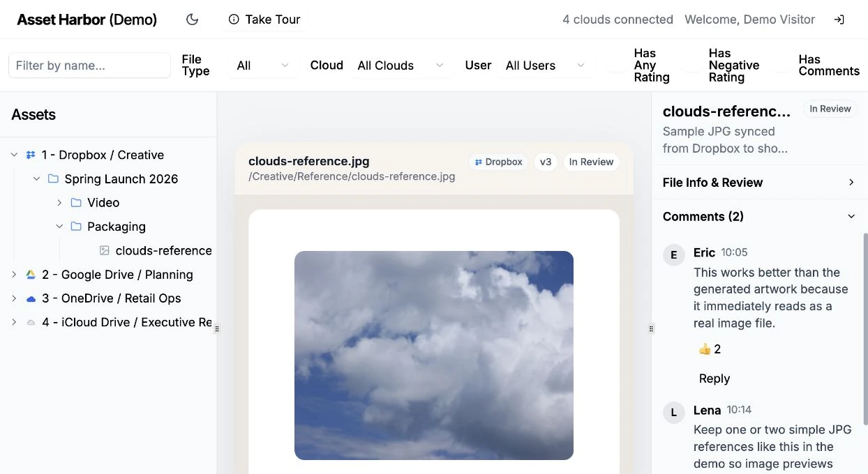The width and height of the screenshot is (868, 474).
Task: Enable the Has Any Rating filter
Action: (616, 66)
